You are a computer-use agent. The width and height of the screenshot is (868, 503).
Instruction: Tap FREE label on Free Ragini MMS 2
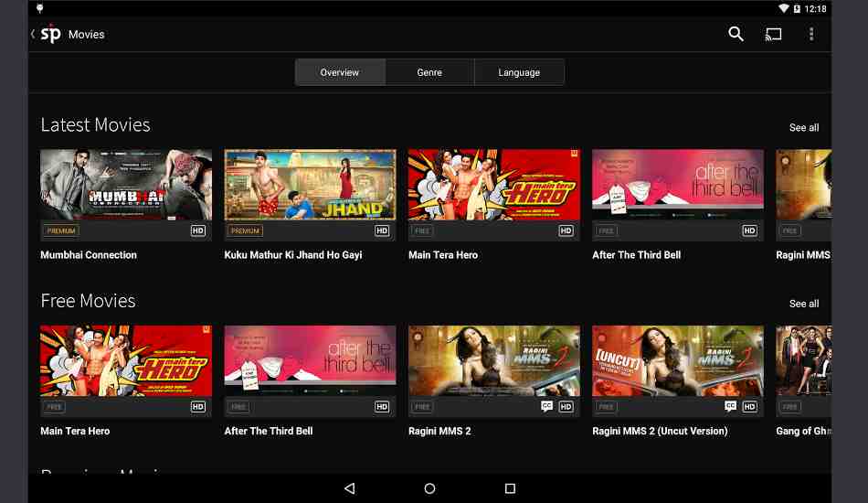pyautogui.click(x=422, y=407)
